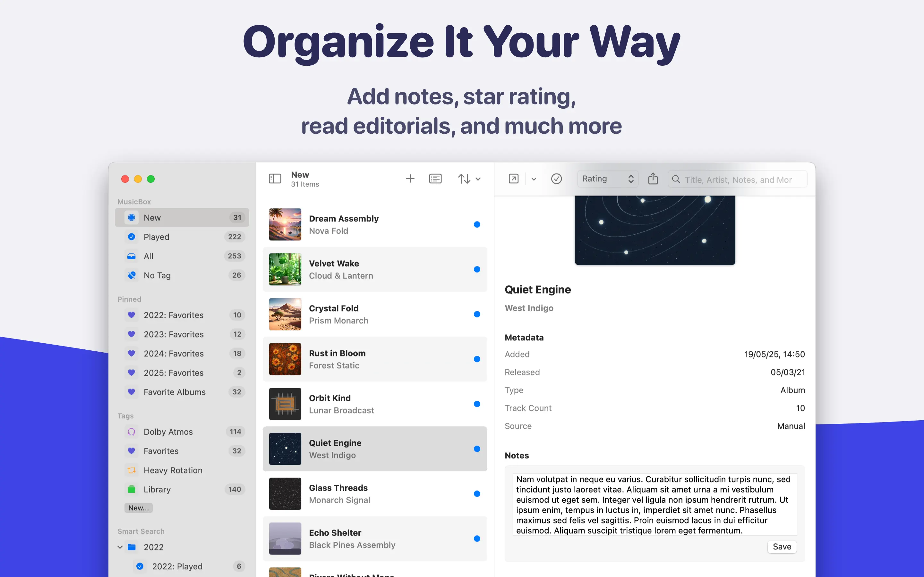Screen dimensions: 924x577
Task: Toggle unplayed blue dot on Dream Assembly
Action: coord(477,224)
